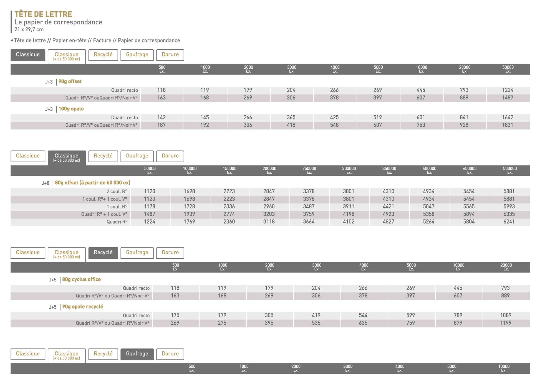Image resolution: width=555 pixels, height=392 pixels.
Task: Click Gaufrage tab in third section
Action: [x=137, y=253]
